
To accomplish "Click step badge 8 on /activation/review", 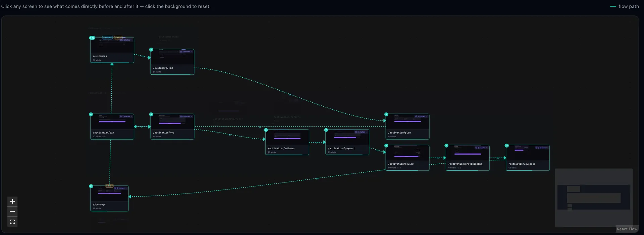I will (x=386, y=146).
